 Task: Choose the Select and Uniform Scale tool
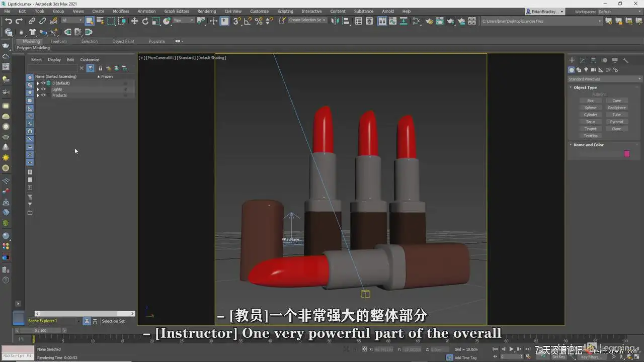[x=156, y=21]
